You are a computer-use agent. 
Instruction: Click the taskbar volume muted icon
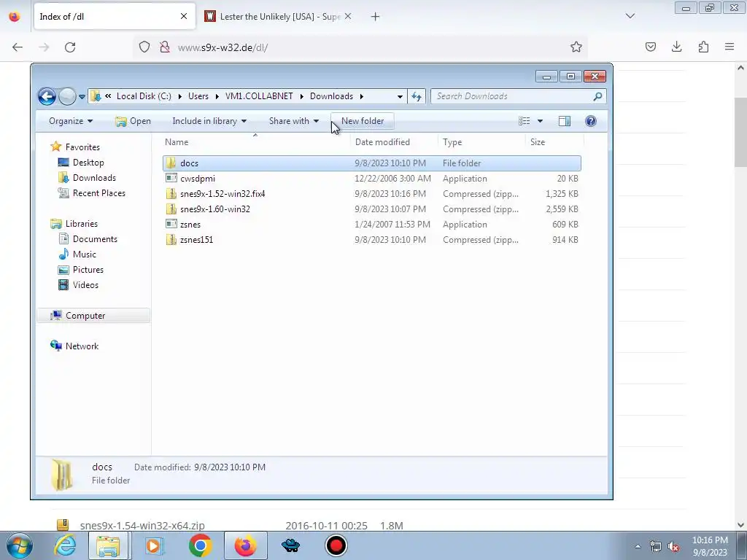coord(673,547)
